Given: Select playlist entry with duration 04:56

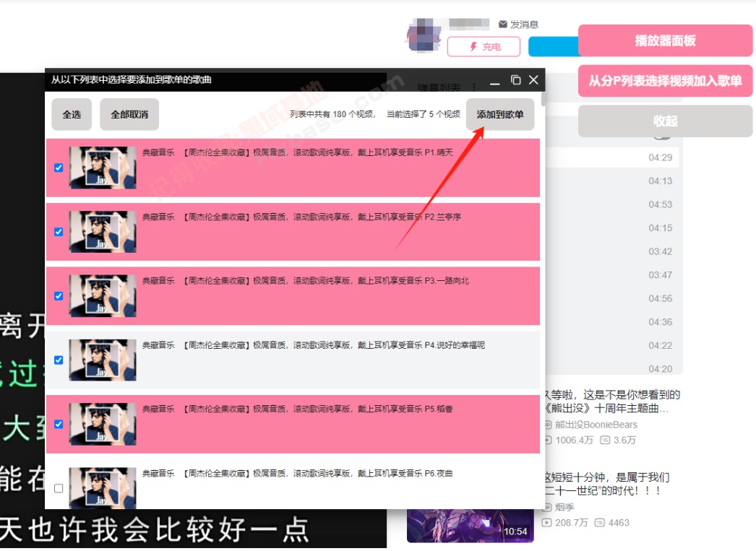Looking at the screenshot, I should [x=660, y=299].
